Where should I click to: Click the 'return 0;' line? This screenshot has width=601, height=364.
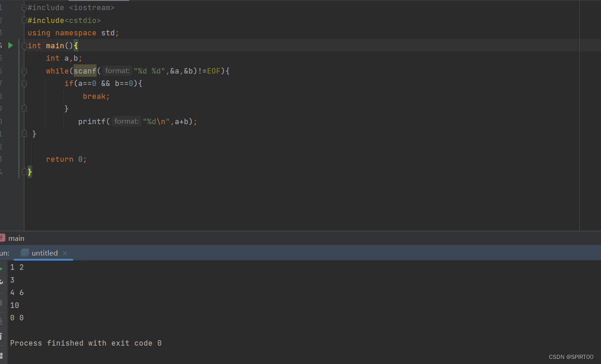(67, 159)
